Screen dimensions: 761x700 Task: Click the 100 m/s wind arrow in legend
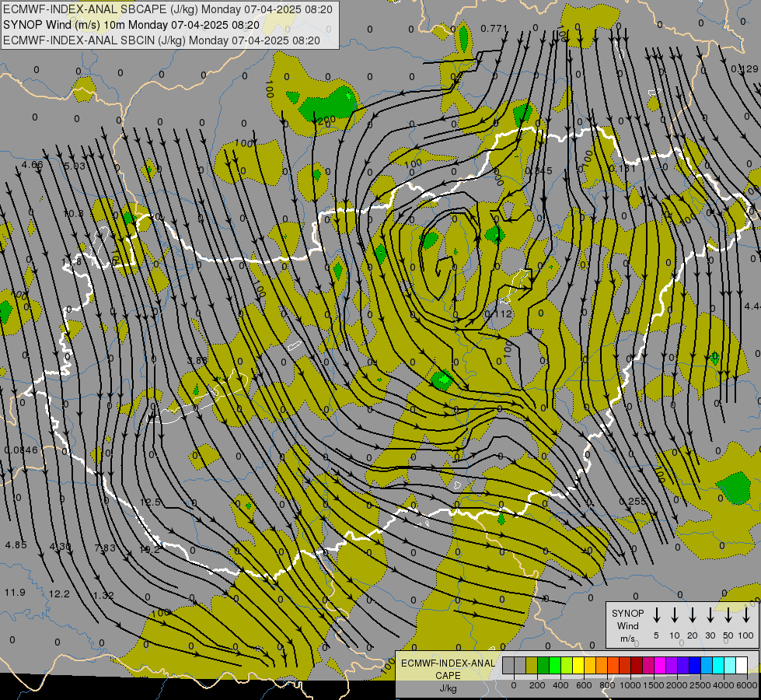[746, 615]
